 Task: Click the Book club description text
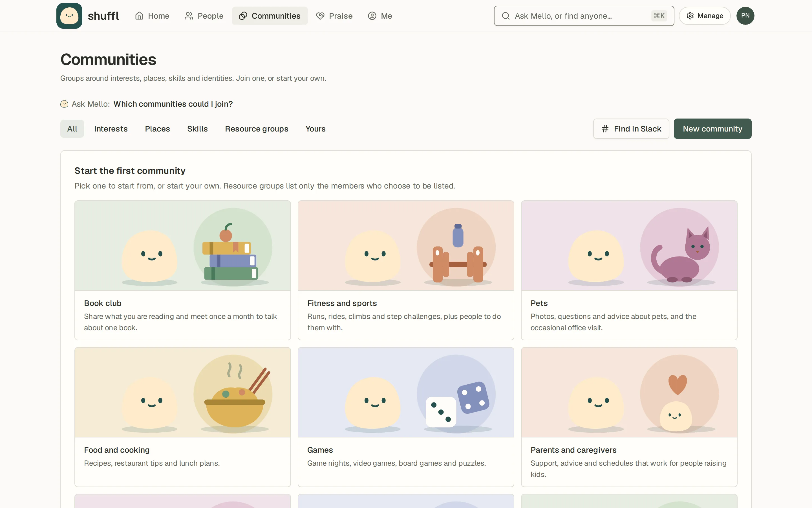[180, 322]
